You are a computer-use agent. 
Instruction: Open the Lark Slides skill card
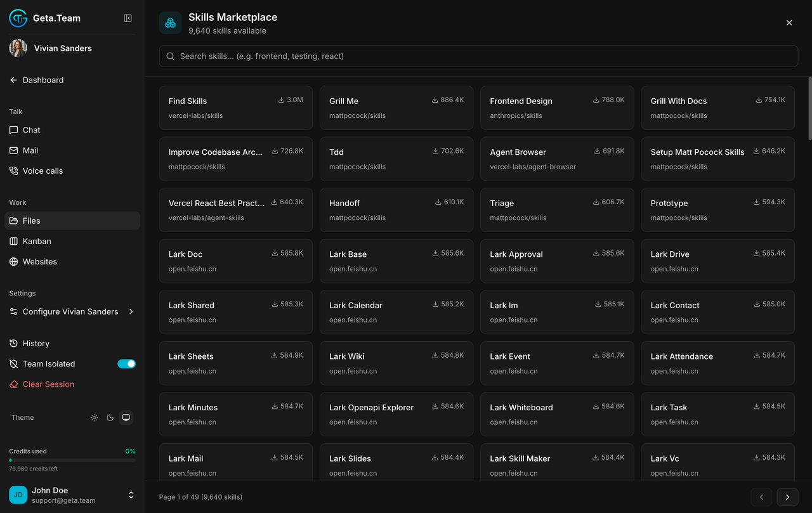pyautogui.click(x=396, y=462)
